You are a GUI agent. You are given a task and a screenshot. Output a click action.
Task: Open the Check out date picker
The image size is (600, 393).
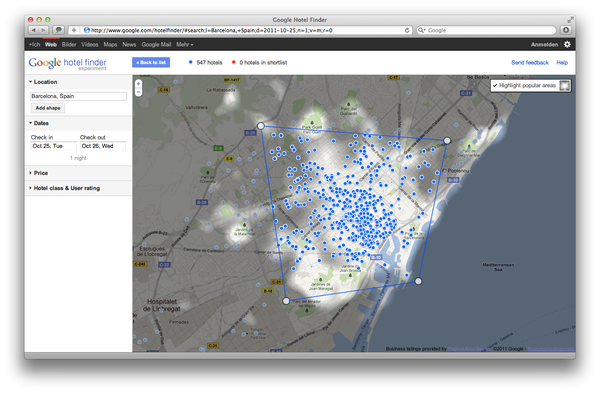point(103,146)
